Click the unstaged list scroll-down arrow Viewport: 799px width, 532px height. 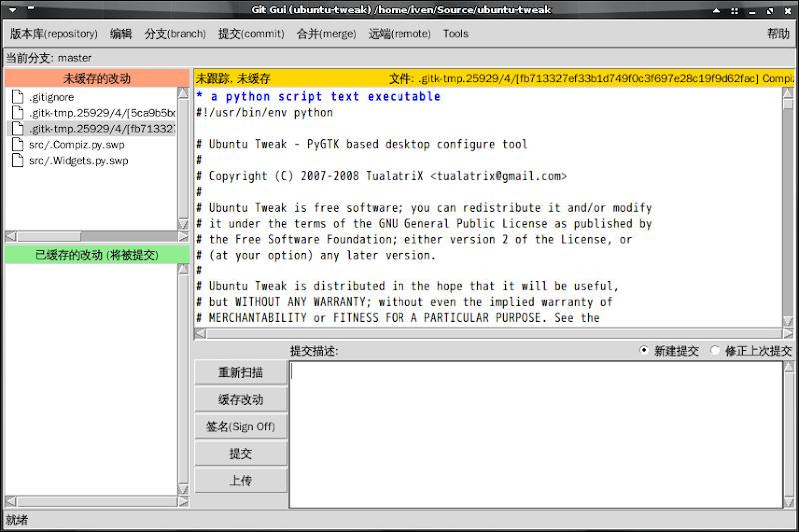click(x=184, y=224)
